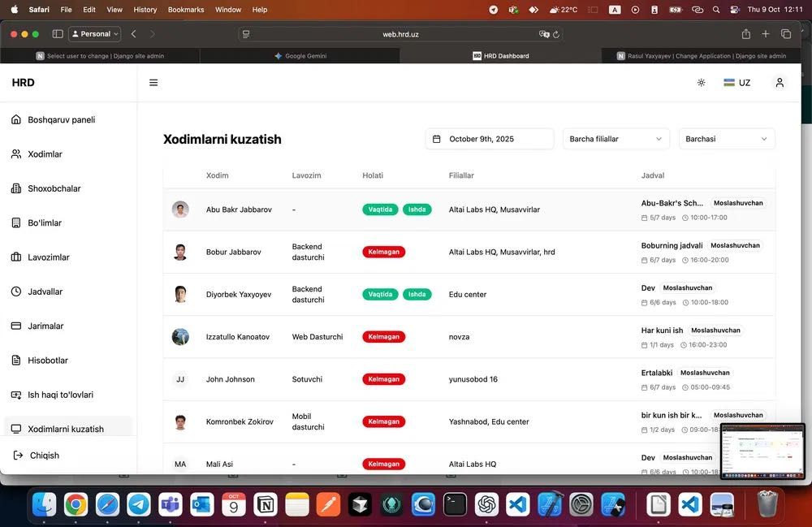
Task: Open the File menu
Action: tap(67, 9)
